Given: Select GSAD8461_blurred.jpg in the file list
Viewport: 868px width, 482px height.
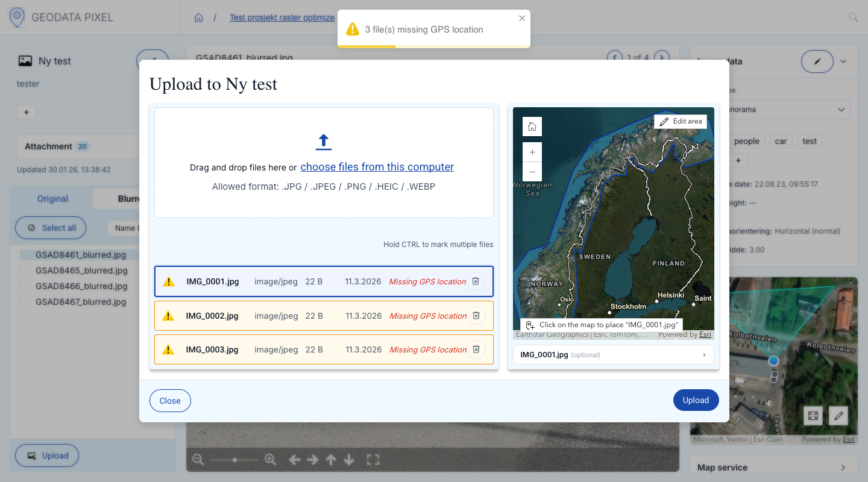Looking at the screenshot, I should [81, 255].
